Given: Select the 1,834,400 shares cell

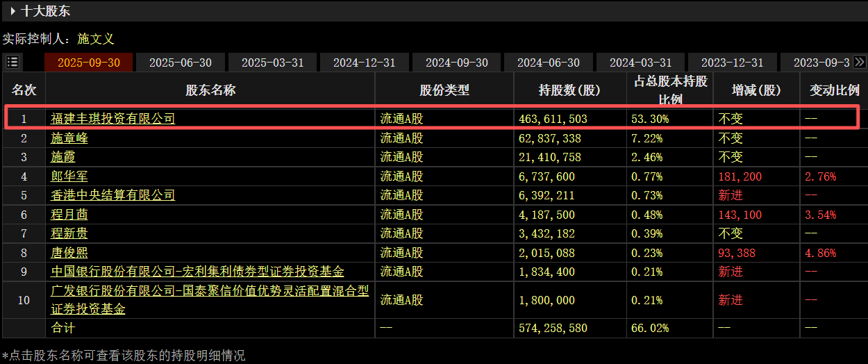Looking at the screenshot, I should point(547,272).
